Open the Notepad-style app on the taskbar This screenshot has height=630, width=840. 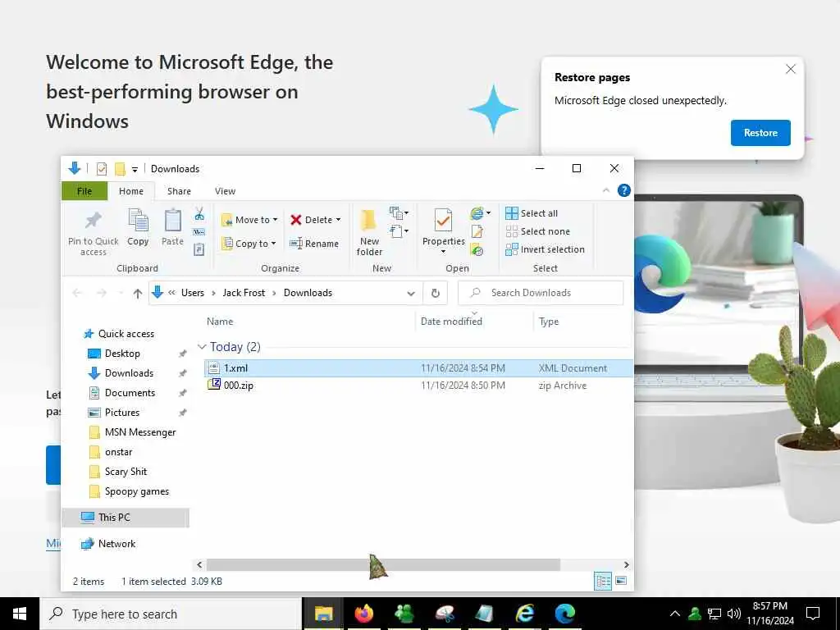(484, 614)
